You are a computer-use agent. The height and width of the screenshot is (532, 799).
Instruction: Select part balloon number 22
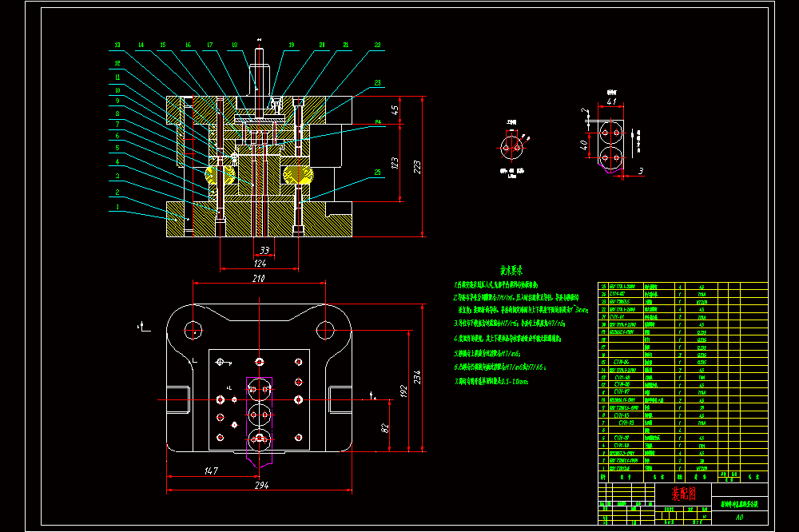click(x=377, y=45)
